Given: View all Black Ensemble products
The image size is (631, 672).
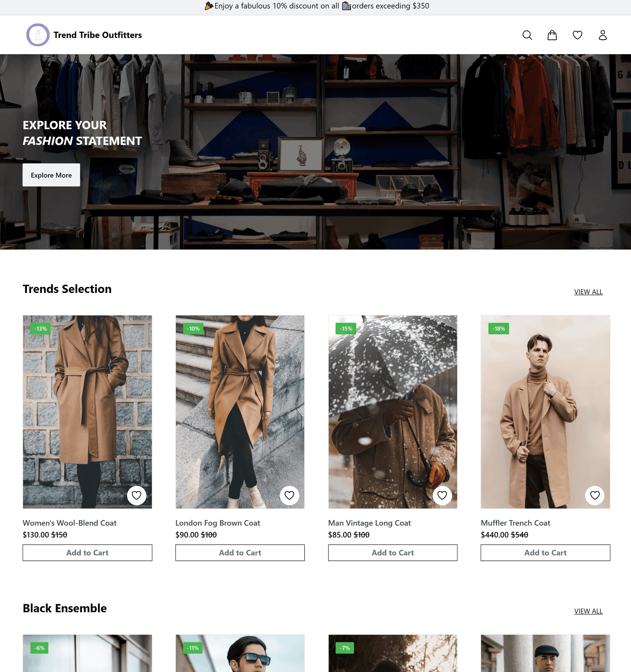Looking at the screenshot, I should coord(588,611).
